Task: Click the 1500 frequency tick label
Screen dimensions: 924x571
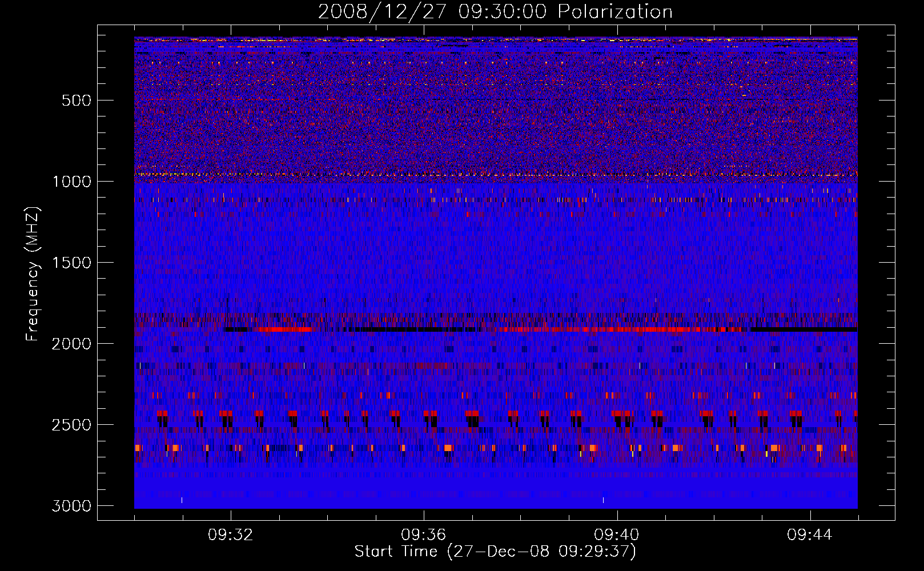Action: point(71,263)
